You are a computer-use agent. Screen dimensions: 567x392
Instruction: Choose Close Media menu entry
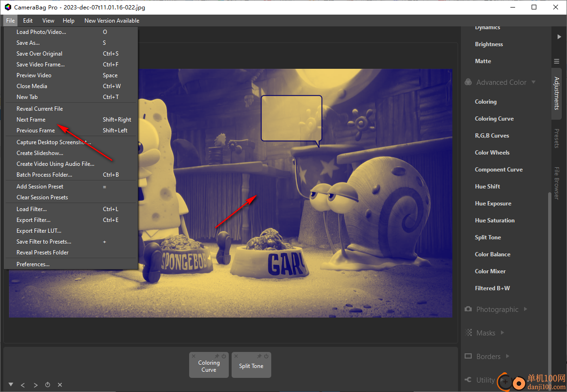pyautogui.click(x=71, y=86)
